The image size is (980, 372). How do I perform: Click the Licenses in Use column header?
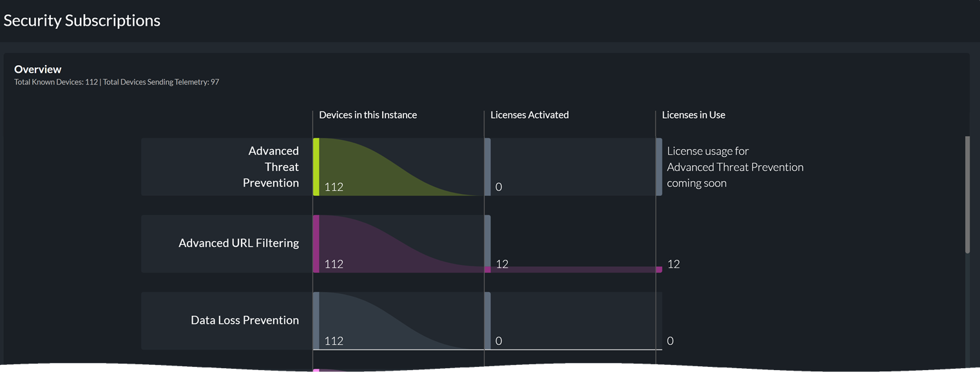tap(693, 115)
